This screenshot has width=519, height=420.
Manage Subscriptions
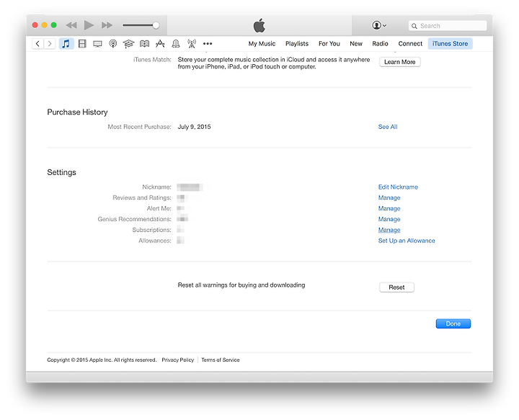tap(389, 230)
